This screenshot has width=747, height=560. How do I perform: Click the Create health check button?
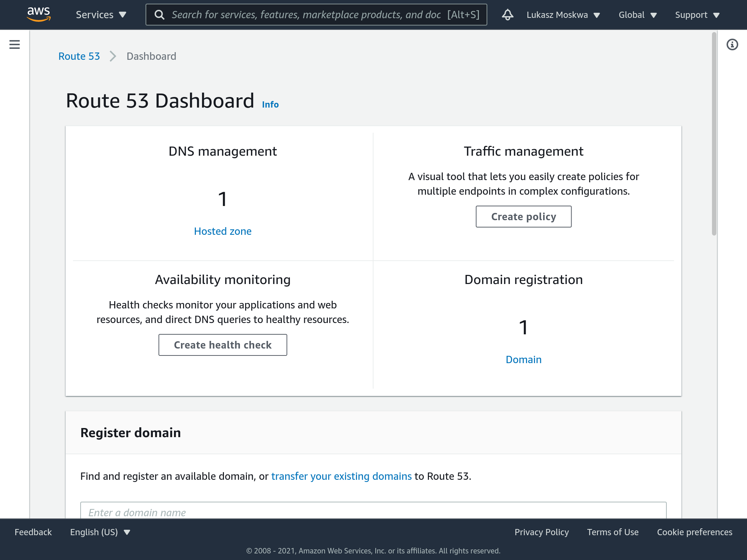point(222,345)
